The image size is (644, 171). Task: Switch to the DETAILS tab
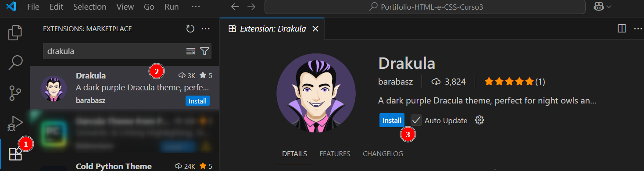point(294,154)
